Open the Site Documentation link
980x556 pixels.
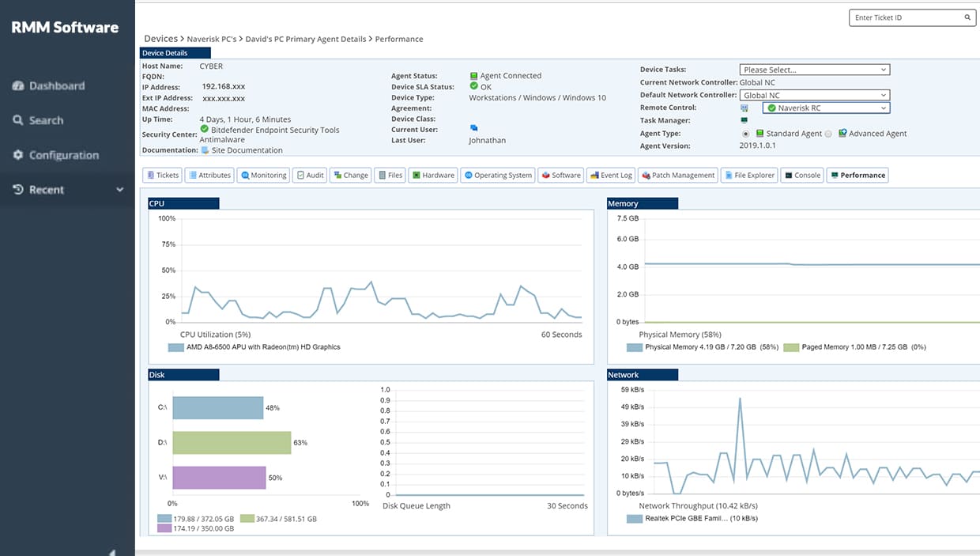coord(247,149)
